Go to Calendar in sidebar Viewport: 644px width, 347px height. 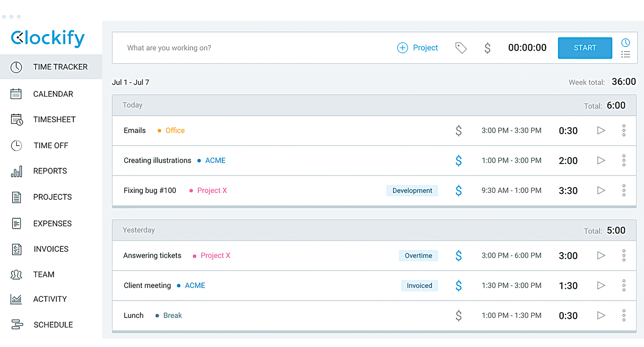pyautogui.click(x=53, y=94)
